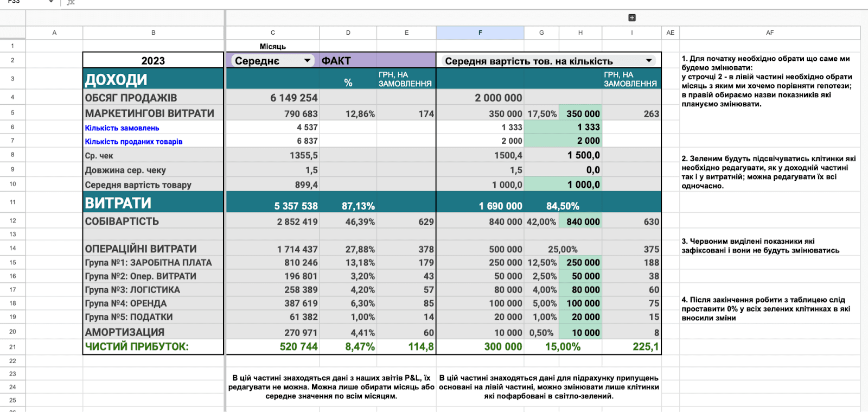The image size is (868, 412).
Task: Select the Ср. чек label cell
Action: (153, 156)
